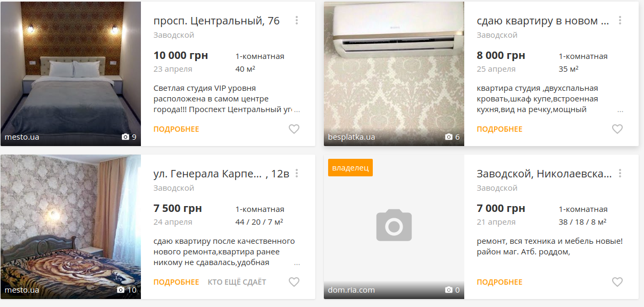Image resolution: width=644 pixels, height=307 pixels.
Task: Open three-dot menu for ул. Генерала Карпенко listing
Action: [297, 174]
